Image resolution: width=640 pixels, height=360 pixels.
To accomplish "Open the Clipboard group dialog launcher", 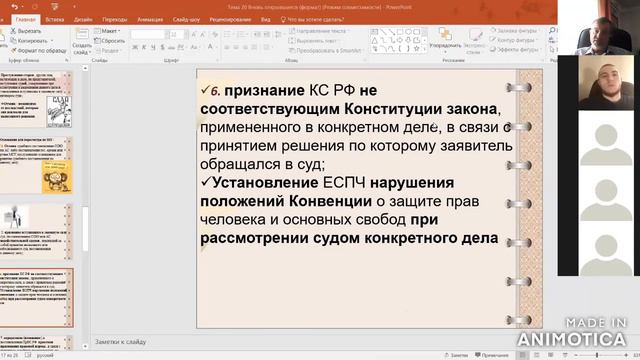I will [x=67, y=60].
